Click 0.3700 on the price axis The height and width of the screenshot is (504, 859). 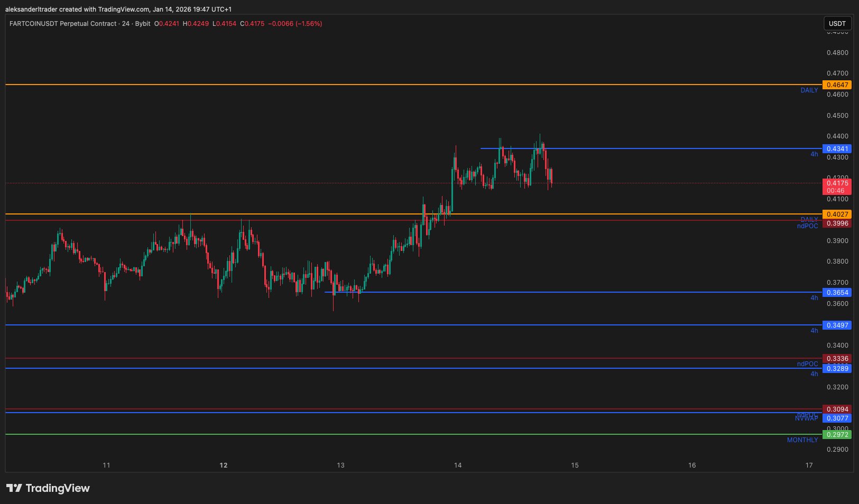[x=837, y=283]
